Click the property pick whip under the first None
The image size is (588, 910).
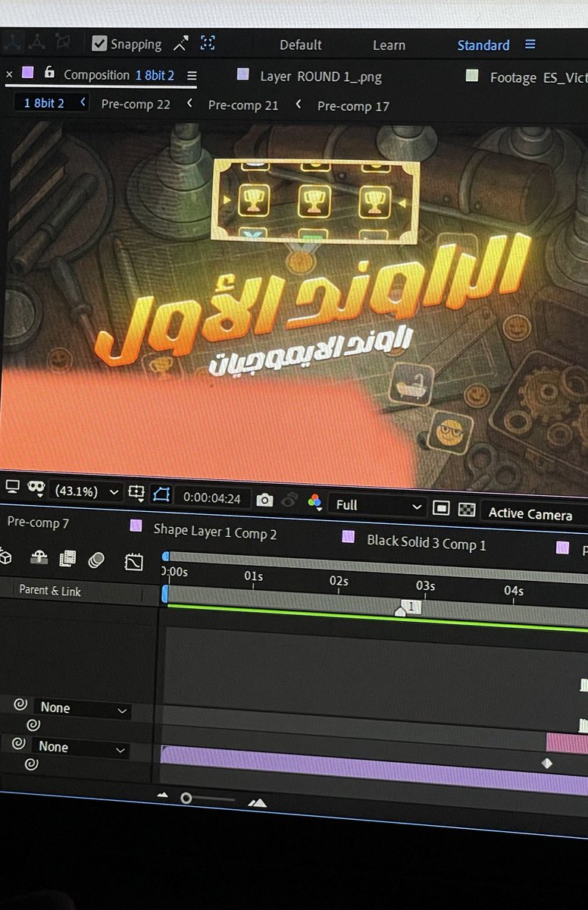click(x=32, y=726)
